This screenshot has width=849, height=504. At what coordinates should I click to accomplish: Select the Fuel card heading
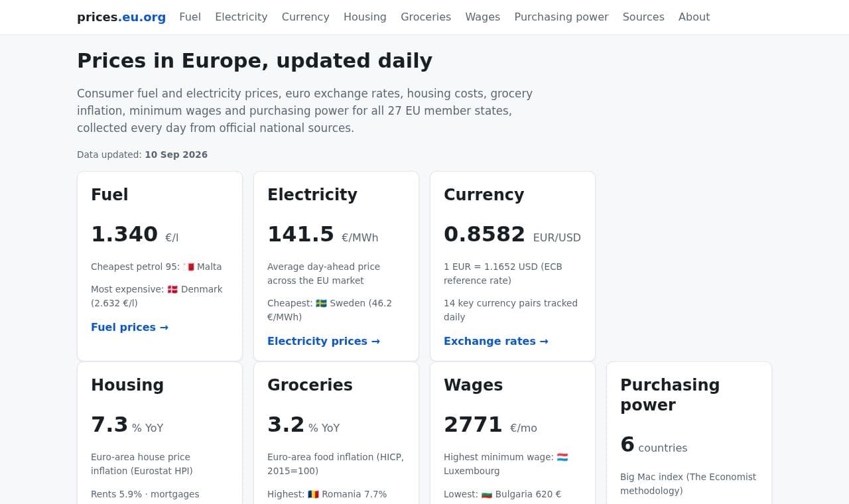(109, 194)
